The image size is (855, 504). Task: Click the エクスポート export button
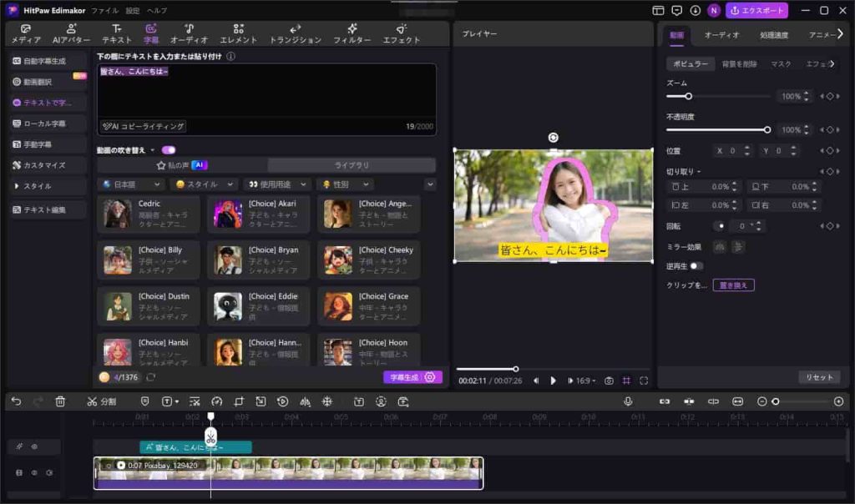tap(756, 11)
